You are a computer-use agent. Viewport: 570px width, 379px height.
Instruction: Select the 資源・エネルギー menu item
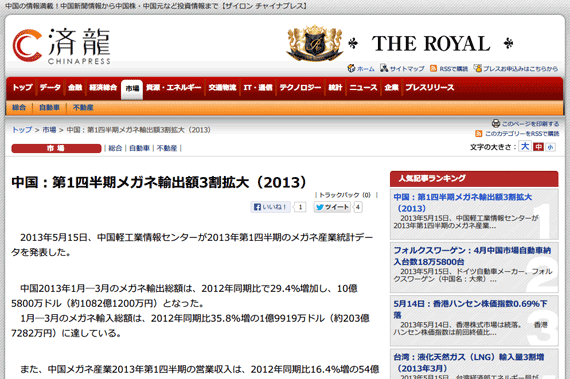click(x=173, y=88)
